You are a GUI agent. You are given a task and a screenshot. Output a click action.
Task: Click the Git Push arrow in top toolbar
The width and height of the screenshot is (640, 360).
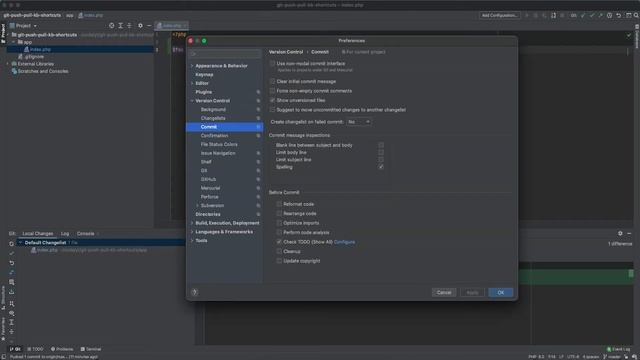[x=600, y=15]
